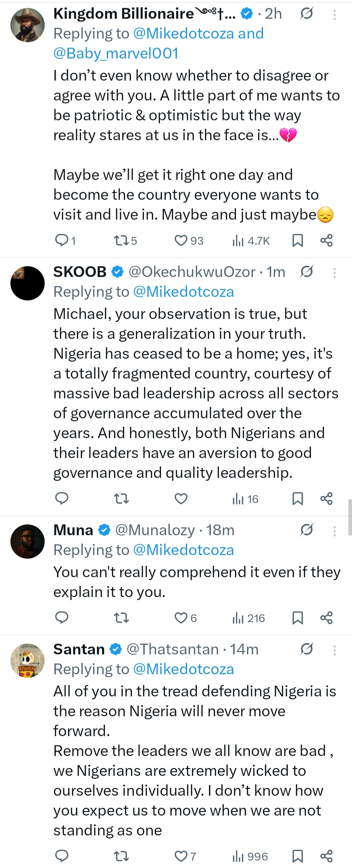Screen dimensions: 352x868
Task: Click Muna's profile avatar
Action: click(27, 542)
